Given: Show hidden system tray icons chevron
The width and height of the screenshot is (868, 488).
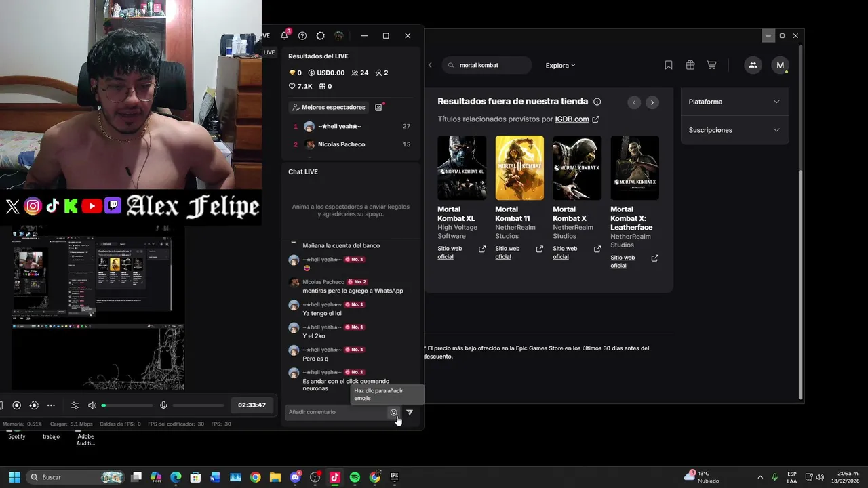Looking at the screenshot, I should click(x=759, y=477).
